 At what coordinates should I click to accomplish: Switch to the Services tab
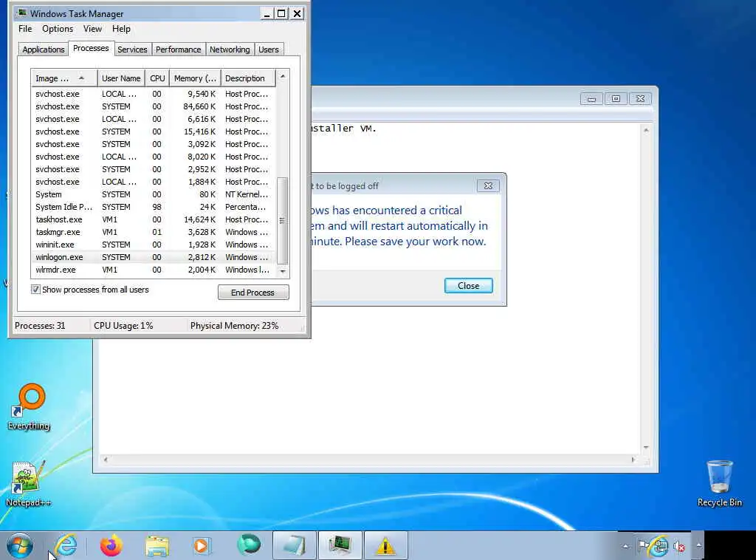(x=132, y=49)
